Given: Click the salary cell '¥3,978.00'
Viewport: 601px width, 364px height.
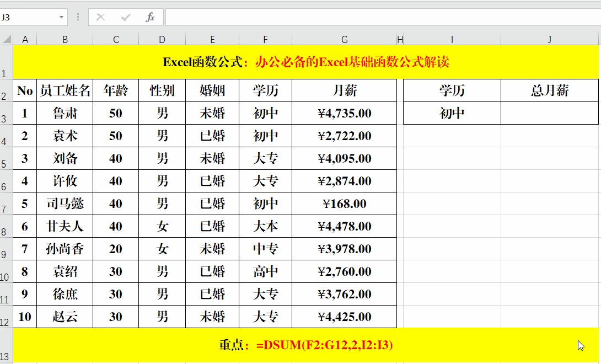Looking at the screenshot, I should 344,249.
